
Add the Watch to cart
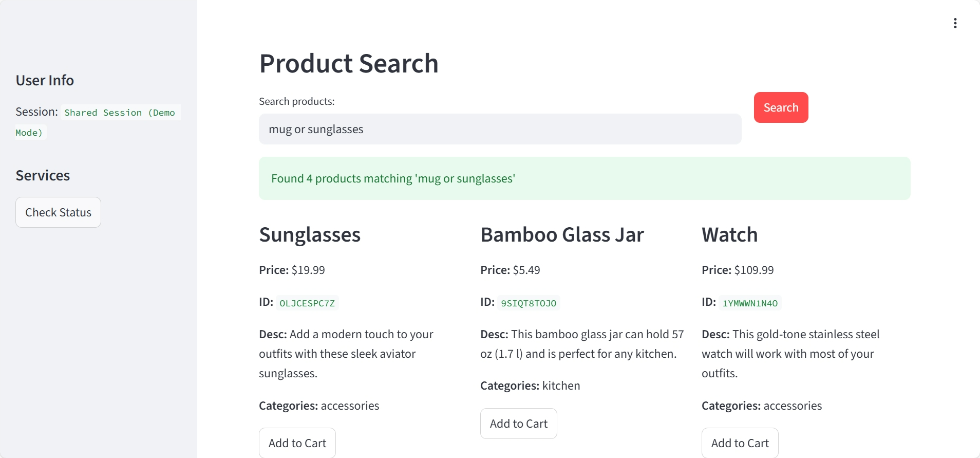tap(740, 443)
